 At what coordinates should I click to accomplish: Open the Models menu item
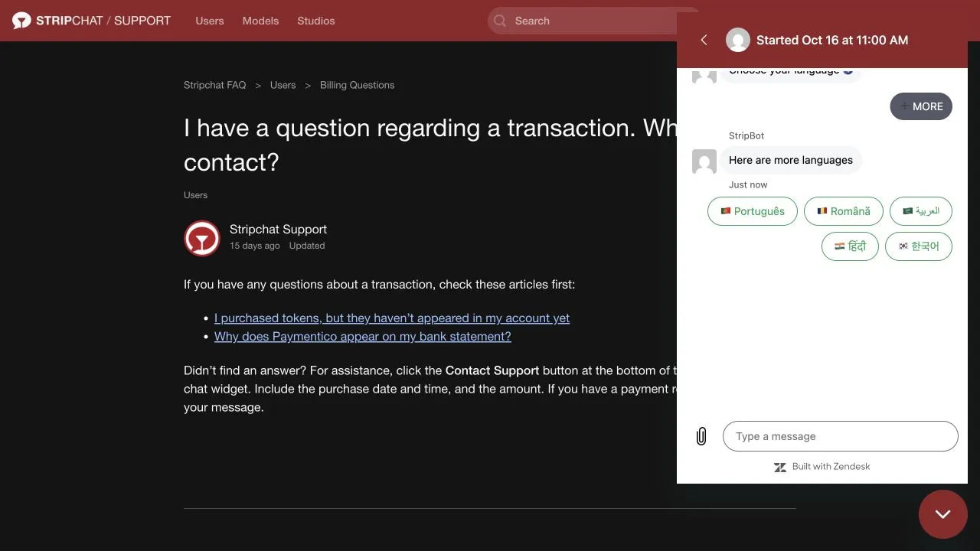tap(260, 21)
